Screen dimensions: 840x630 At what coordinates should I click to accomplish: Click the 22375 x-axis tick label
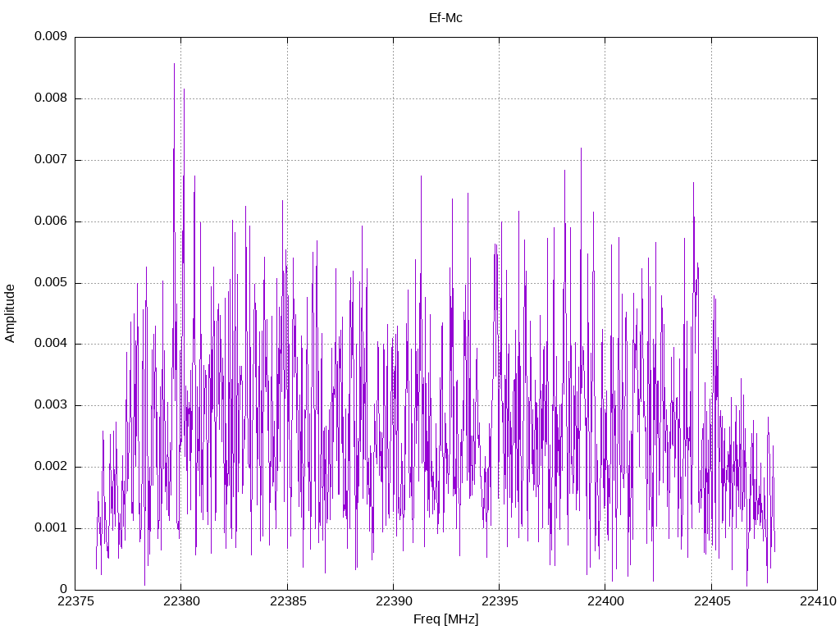click(x=75, y=601)
